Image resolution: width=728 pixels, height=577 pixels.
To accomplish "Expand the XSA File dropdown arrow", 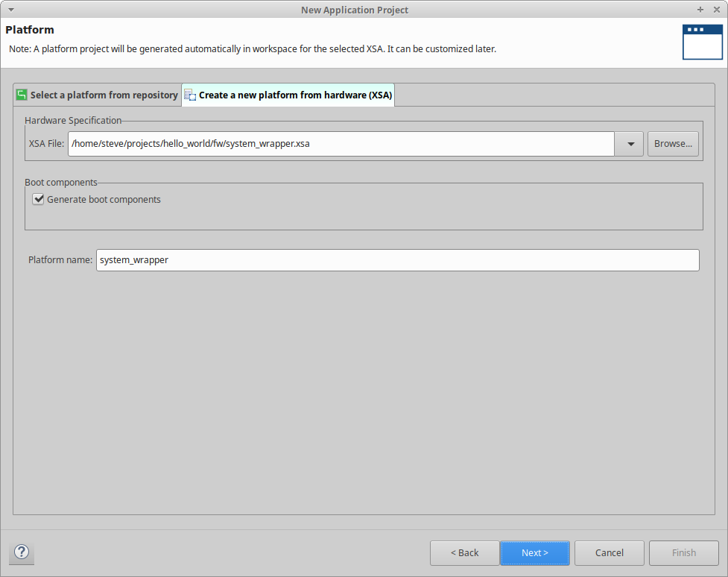I will pos(630,144).
